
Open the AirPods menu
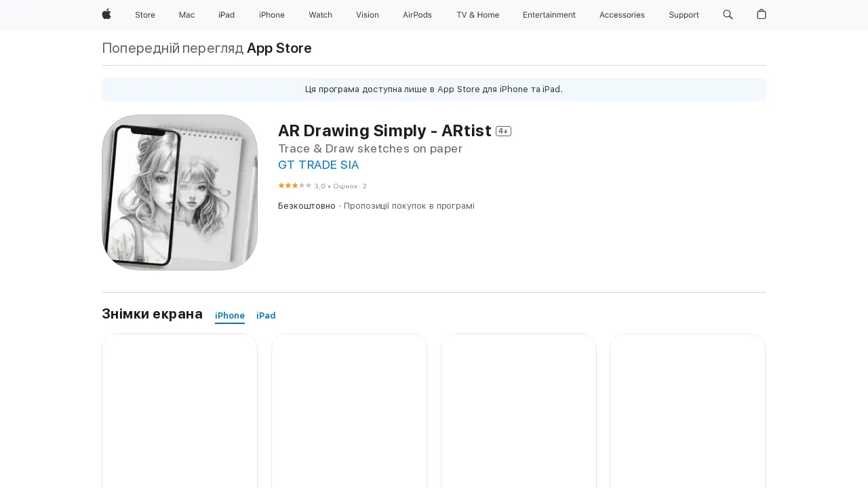(x=417, y=15)
